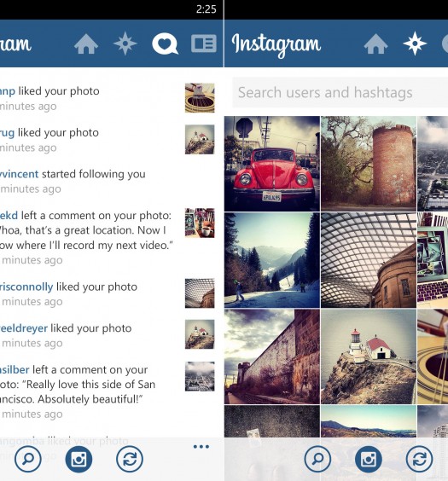
Task: Open the red Beetle car photo
Action: (x=272, y=164)
